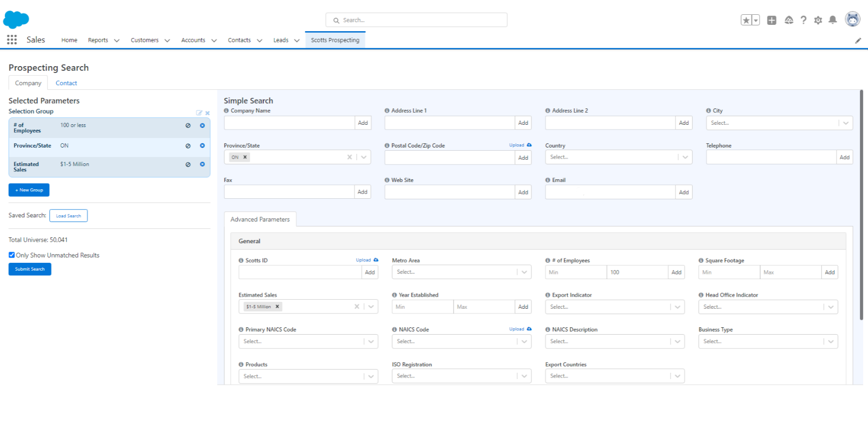
Task: Open the user profile avatar
Action: click(x=853, y=20)
